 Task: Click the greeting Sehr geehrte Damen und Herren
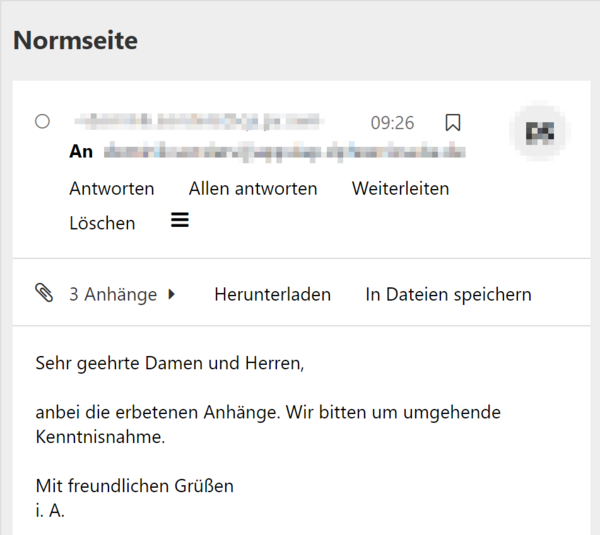click(170, 363)
